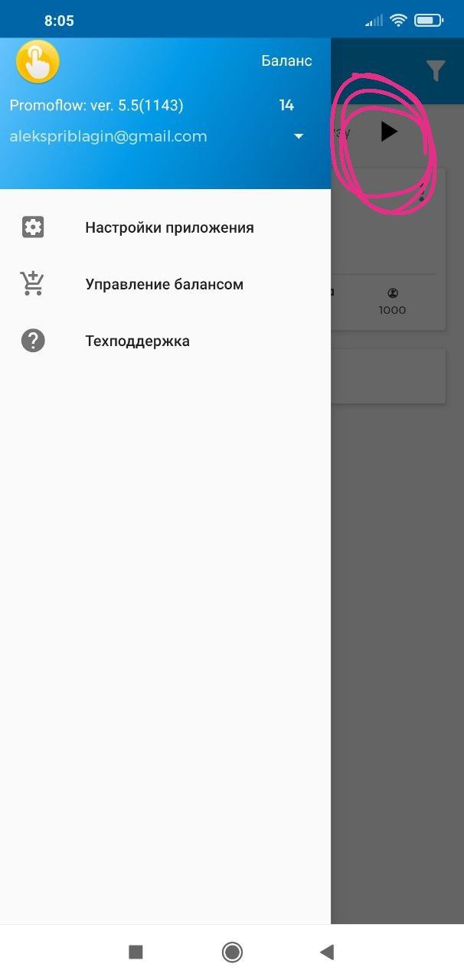The height and width of the screenshot is (980, 464).
Task: Select the alekspriblagin@gmail.com account email
Action: 108,136
